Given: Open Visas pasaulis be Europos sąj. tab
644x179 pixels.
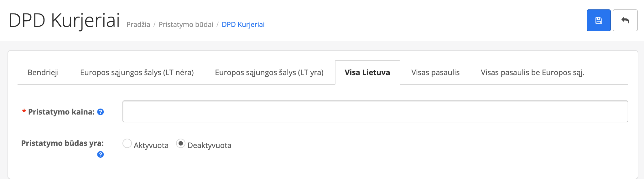Looking at the screenshot, I should click(x=532, y=73).
